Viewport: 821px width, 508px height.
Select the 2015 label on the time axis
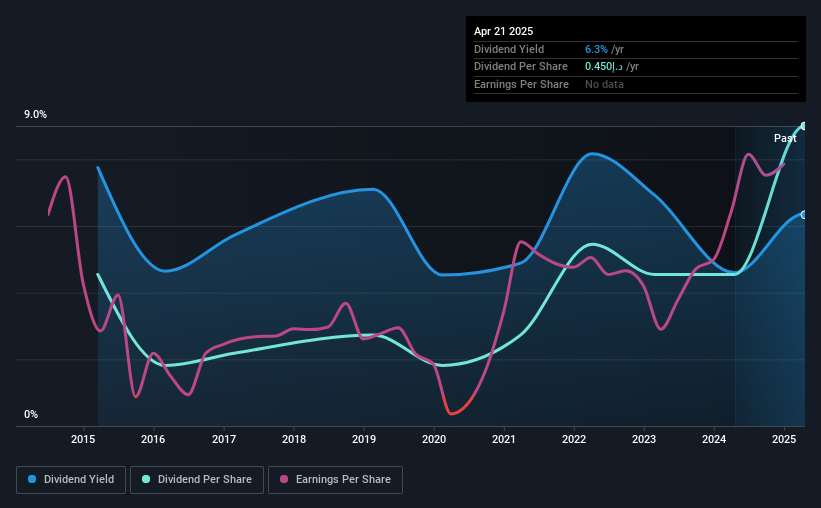click(x=83, y=439)
